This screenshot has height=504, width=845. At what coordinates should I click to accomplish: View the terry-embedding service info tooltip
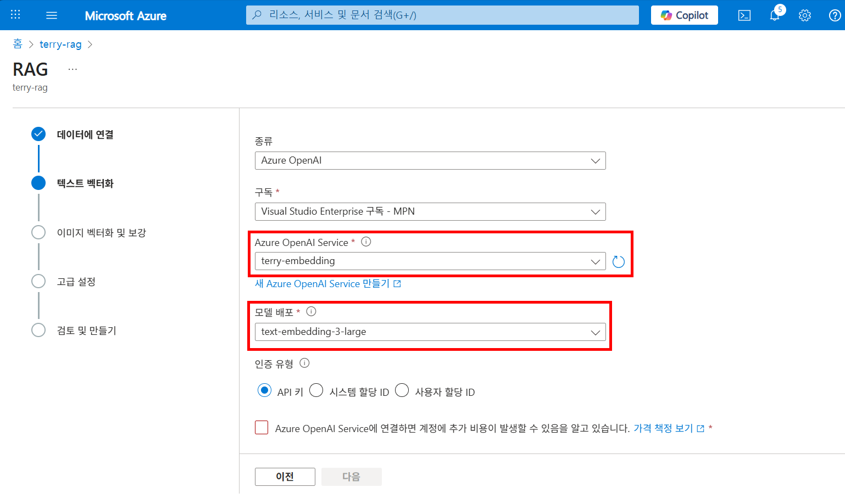[x=366, y=242]
